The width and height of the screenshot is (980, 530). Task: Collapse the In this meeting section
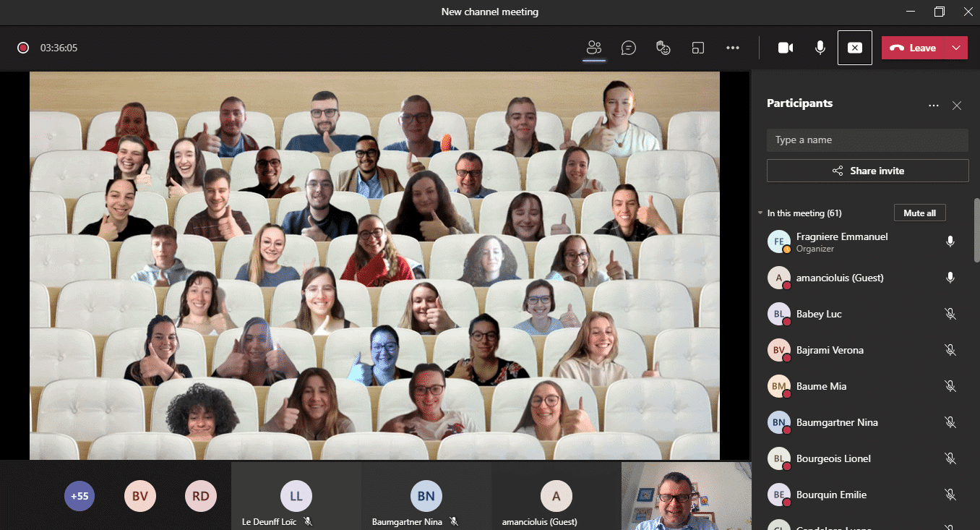760,213
